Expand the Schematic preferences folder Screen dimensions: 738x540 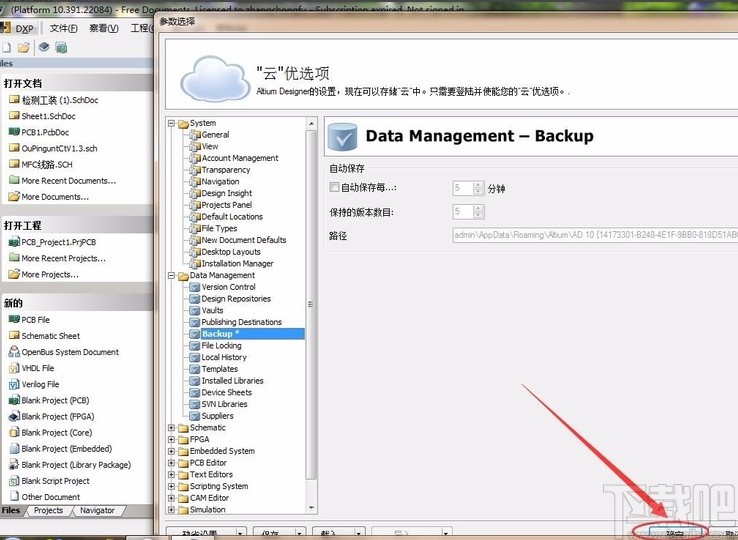pos(171,428)
